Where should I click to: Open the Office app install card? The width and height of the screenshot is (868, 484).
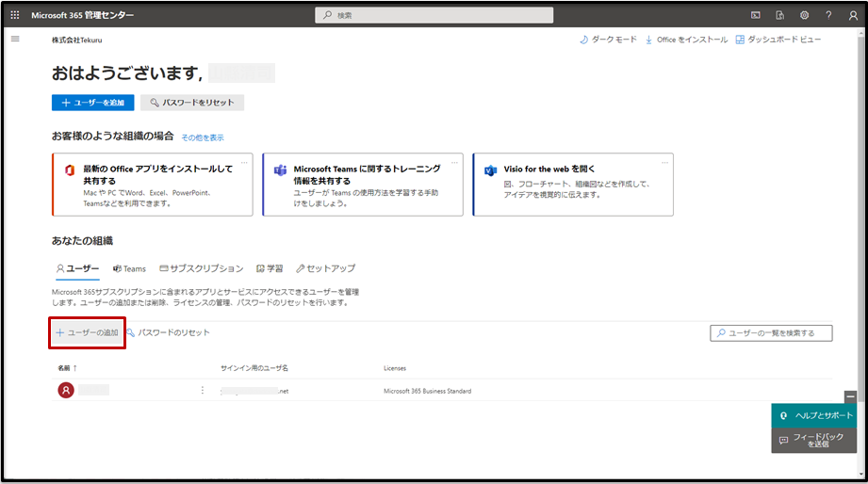click(x=153, y=185)
